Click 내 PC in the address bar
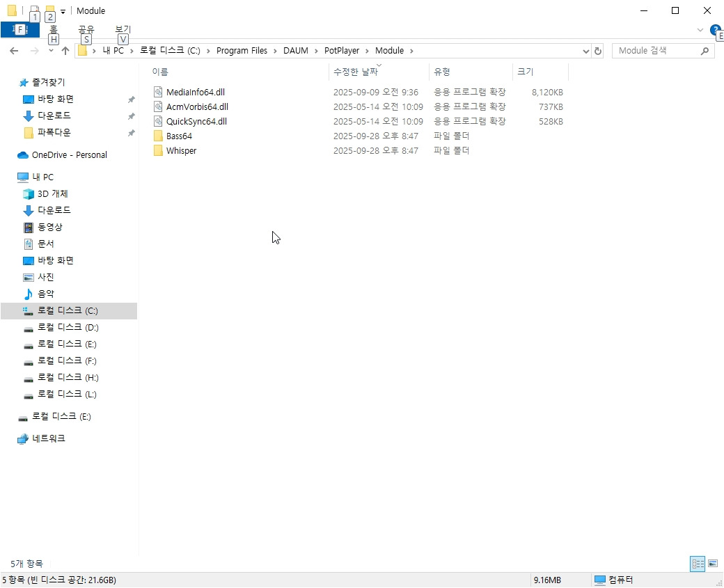724x588 pixels. (x=113, y=51)
